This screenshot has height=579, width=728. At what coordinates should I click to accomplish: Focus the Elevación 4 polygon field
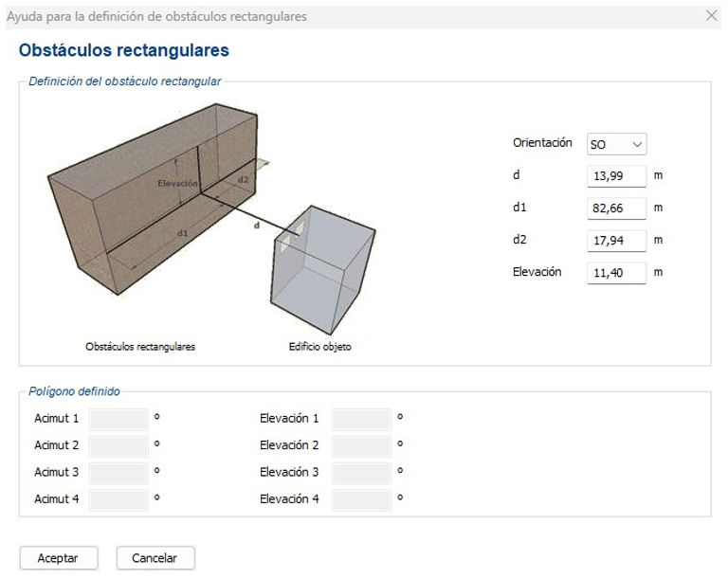(x=361, y=500)
